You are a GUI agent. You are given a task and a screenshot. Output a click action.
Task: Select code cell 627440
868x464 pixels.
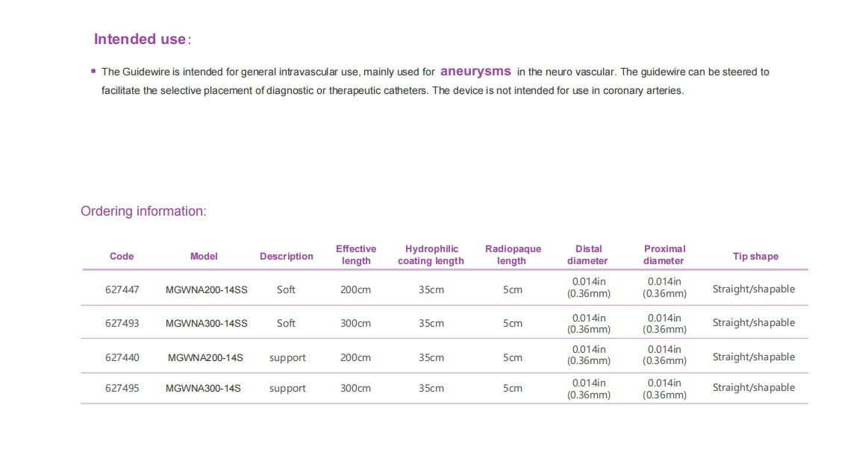pyautogui.click(x=122, y=358)
